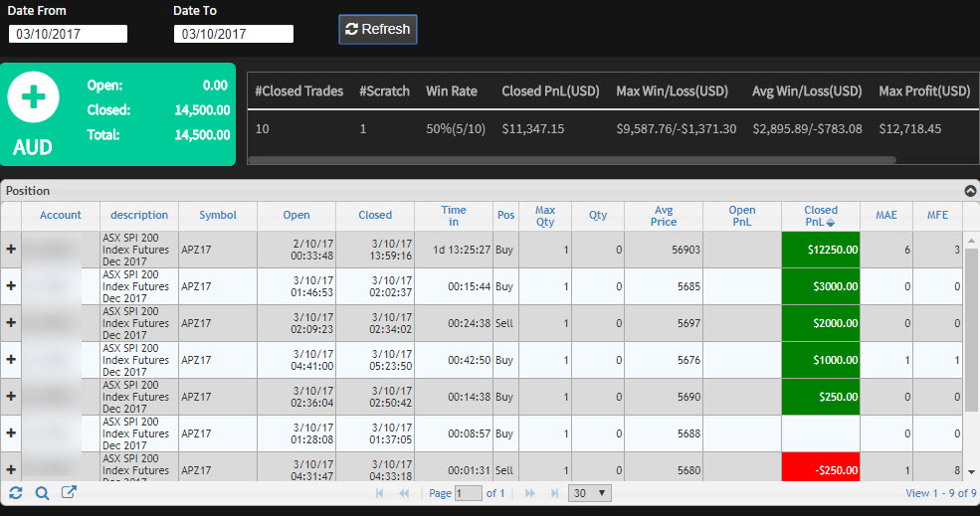The image size is (980, 516).
Task: Click Avg Win/Loss value $2,895.89/-$783.08
Action: [x=807, y=128]
